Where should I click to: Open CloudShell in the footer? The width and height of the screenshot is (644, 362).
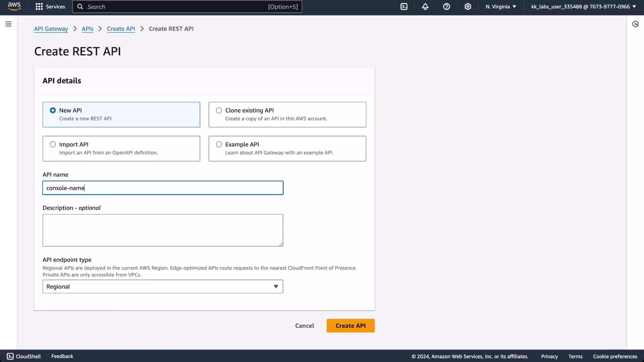click(x=24, y=356)
